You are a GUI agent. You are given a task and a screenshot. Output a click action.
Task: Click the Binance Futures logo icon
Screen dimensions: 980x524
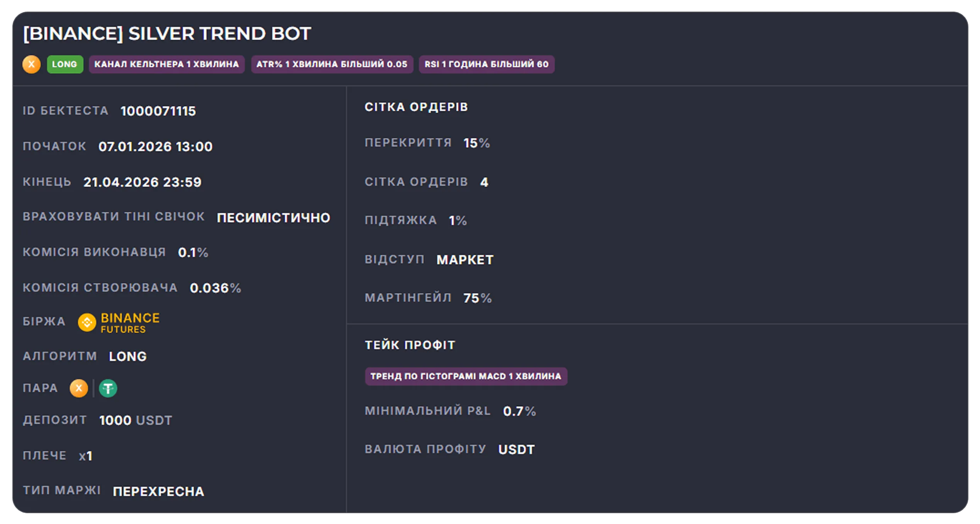tap(87, 322)
